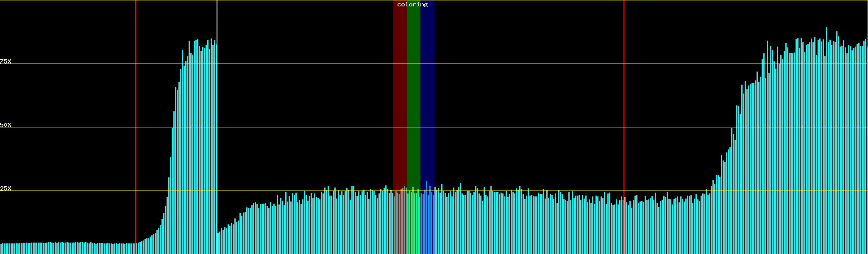This screenshot has height=254, width=868.
Task: Click the yellow 50% horizontal gridline
Action: click(x=509, y=127)
